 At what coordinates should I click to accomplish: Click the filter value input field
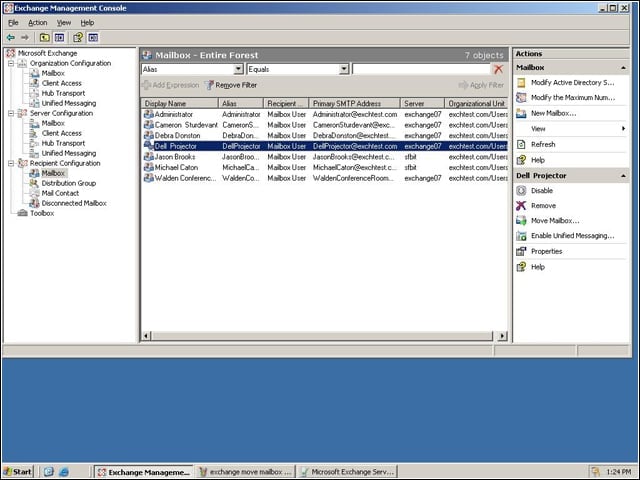tap(421, 69)
